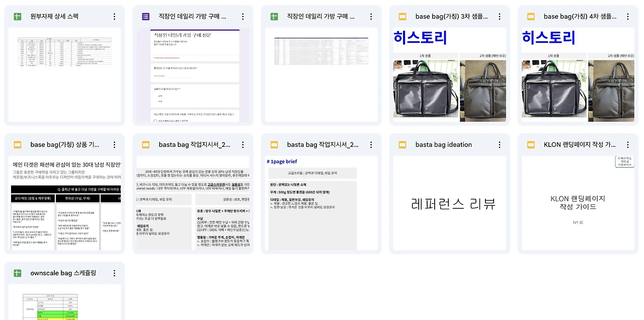Open more actions for basta bag ideation
The height and width of the screenshot is (320, 644).
click(499, 144)
